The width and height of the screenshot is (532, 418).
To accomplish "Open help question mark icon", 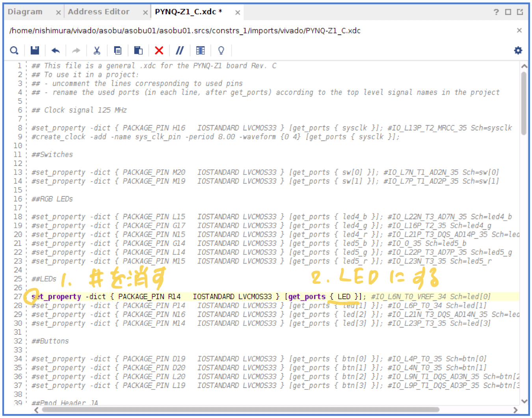I will coord(496,12).
